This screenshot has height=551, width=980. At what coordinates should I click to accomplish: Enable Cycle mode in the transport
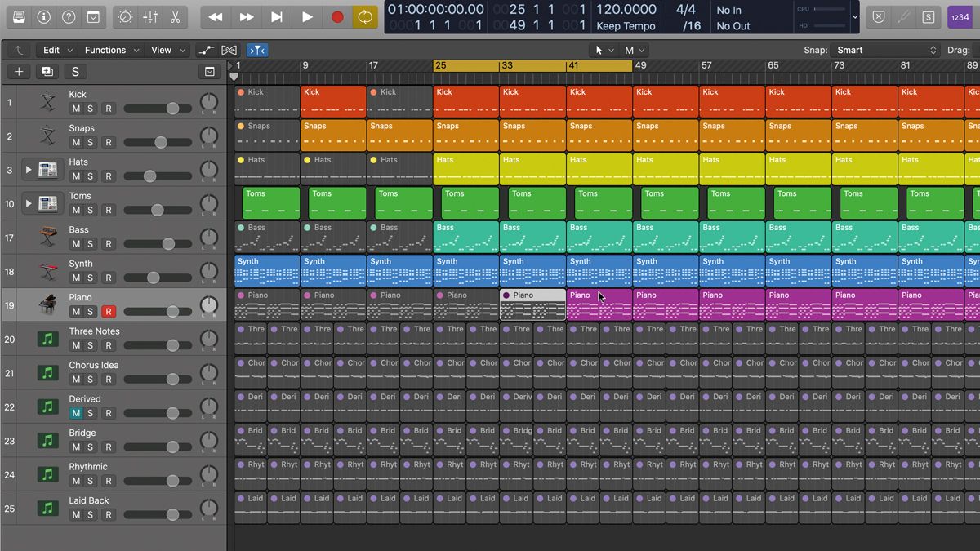point(364,16)
